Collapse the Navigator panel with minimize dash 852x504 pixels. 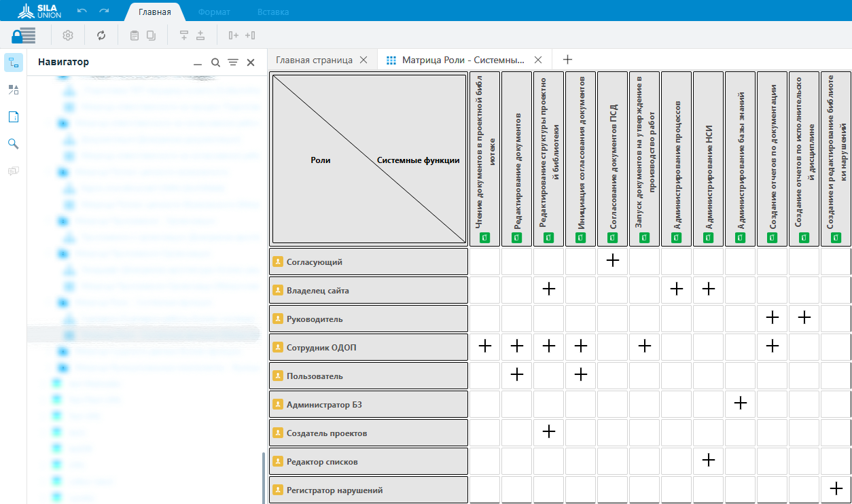(198, 62)
